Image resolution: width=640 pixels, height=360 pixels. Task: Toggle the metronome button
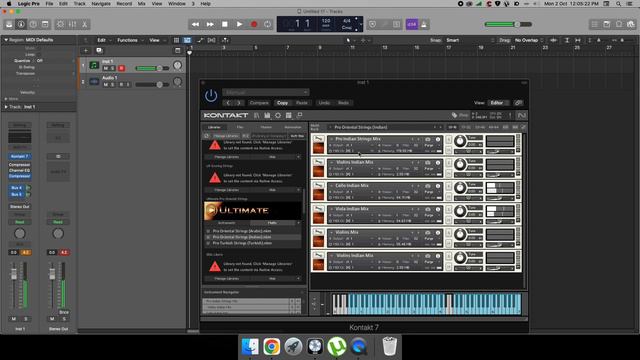pos(424,24)
